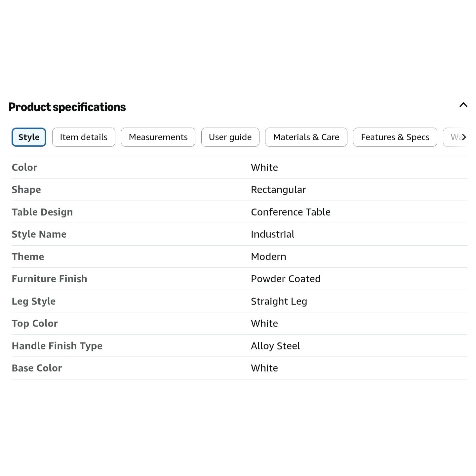476x476 pixels.
Task: Select the Style tab
Action: click(29, 137)
